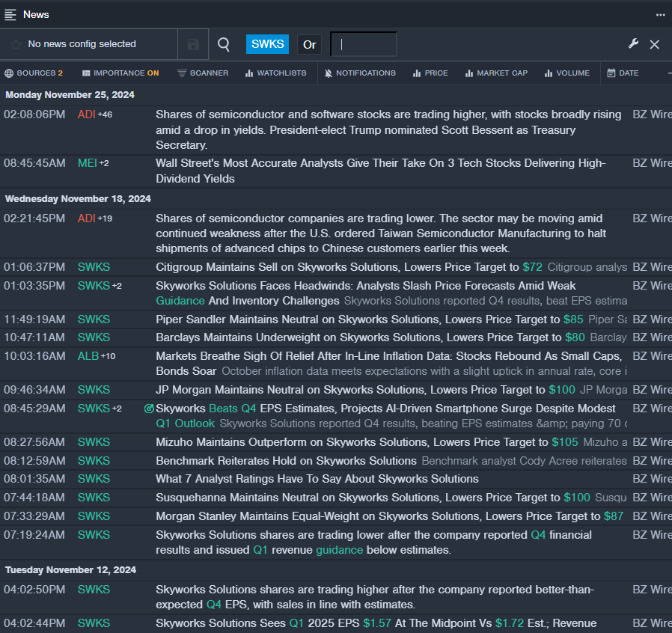Click the 11:49:19AM timestamp
Screen dimensions: 672x633
(34, 319)
